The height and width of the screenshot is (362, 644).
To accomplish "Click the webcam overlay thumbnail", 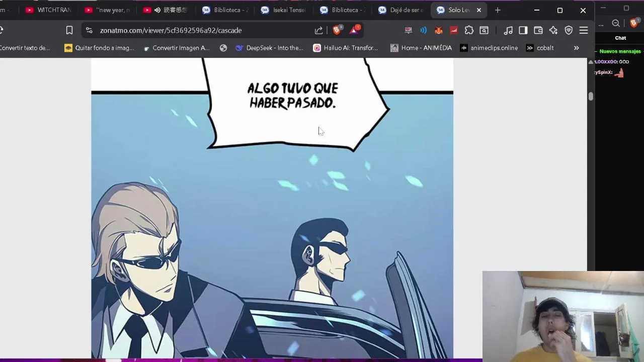I will (x=563, y=316).
